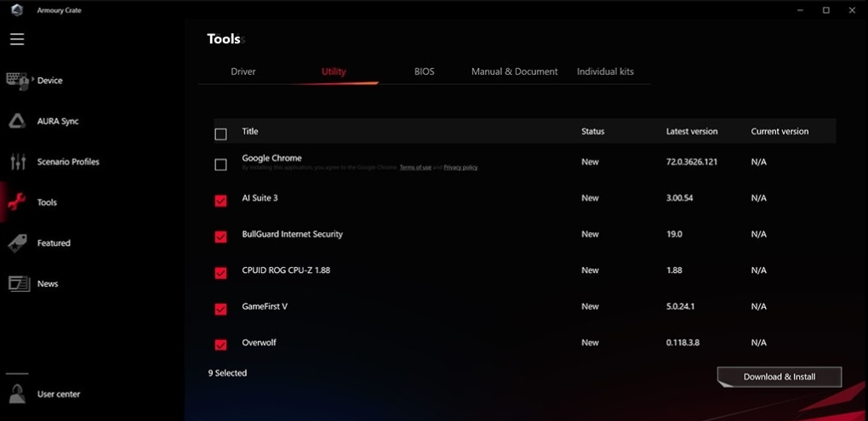Click the Latest version column header
Viewport: 868px width, 421px height.
point(692,131)
